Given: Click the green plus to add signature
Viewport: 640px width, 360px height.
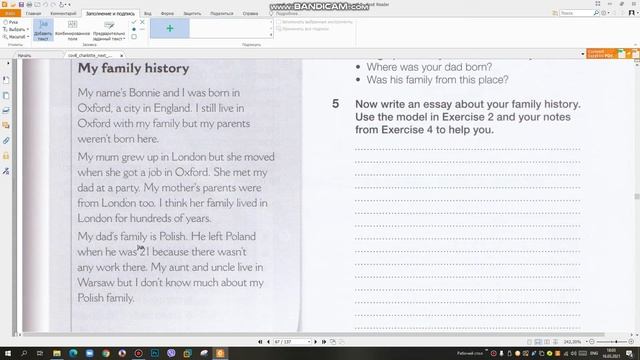Looking at the screenshot, I should 170,29.
